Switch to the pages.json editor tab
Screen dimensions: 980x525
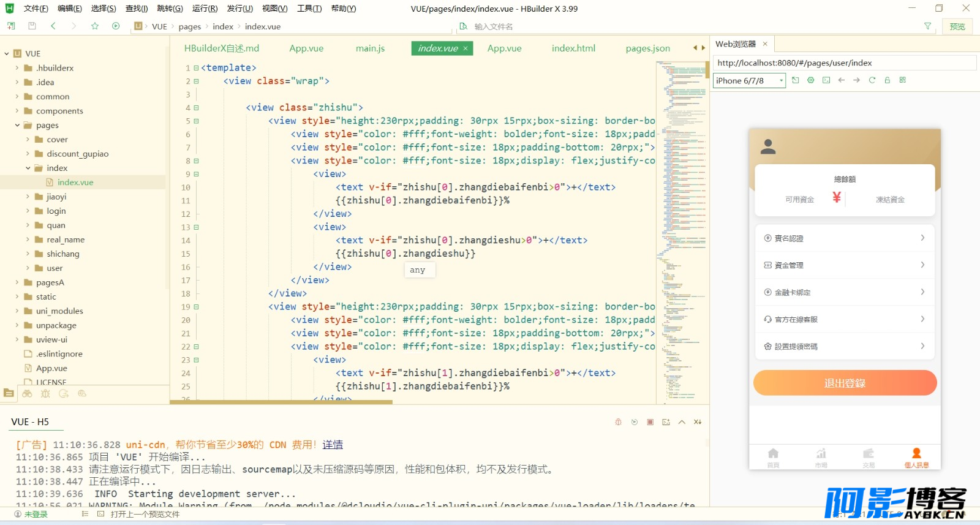pos(647,48)
